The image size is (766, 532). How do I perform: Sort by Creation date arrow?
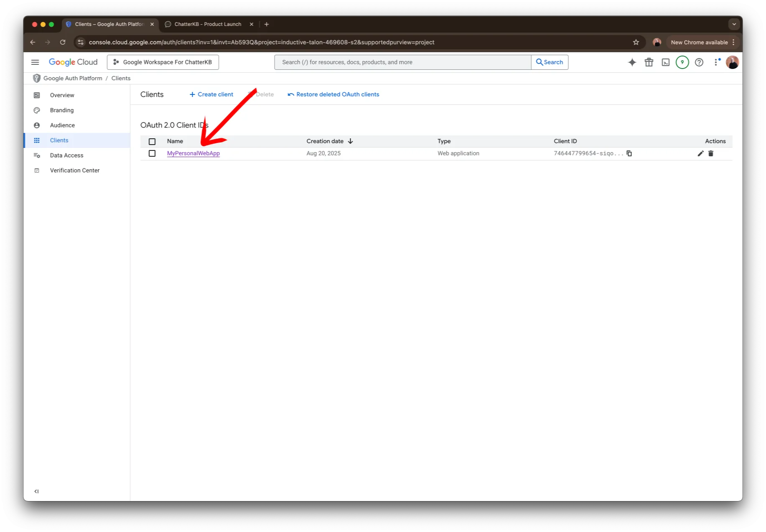point(350,141)
